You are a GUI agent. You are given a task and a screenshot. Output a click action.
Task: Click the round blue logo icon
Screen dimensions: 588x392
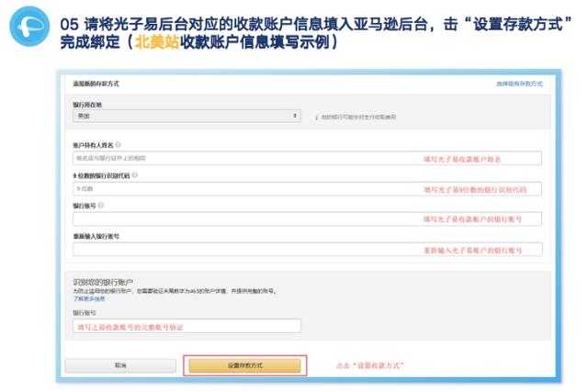click(29, 27)
